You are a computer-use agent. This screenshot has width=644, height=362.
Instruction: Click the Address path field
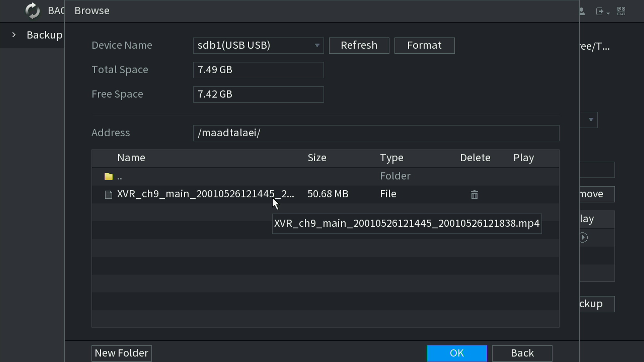(x=376, y=133)
